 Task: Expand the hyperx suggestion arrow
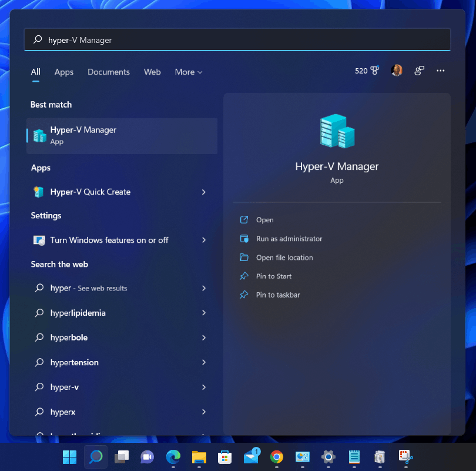[x=204, y=412]
